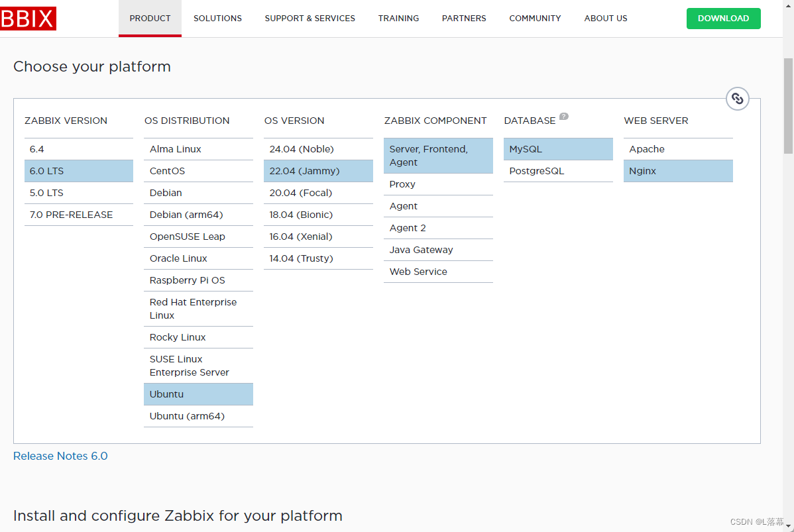Click the page vertical scrollbar thumb

pos(789,106)
